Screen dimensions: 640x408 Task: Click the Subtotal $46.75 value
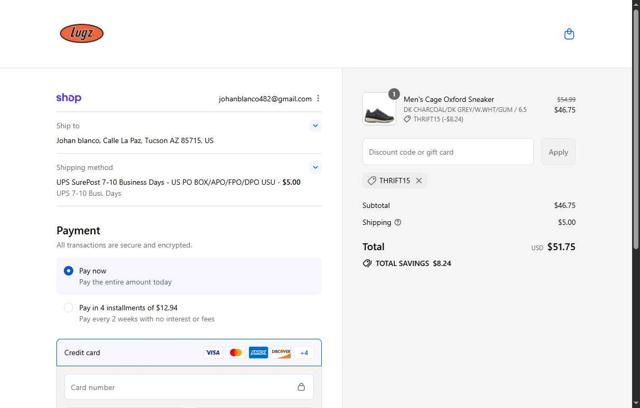[x=564, y=205]
